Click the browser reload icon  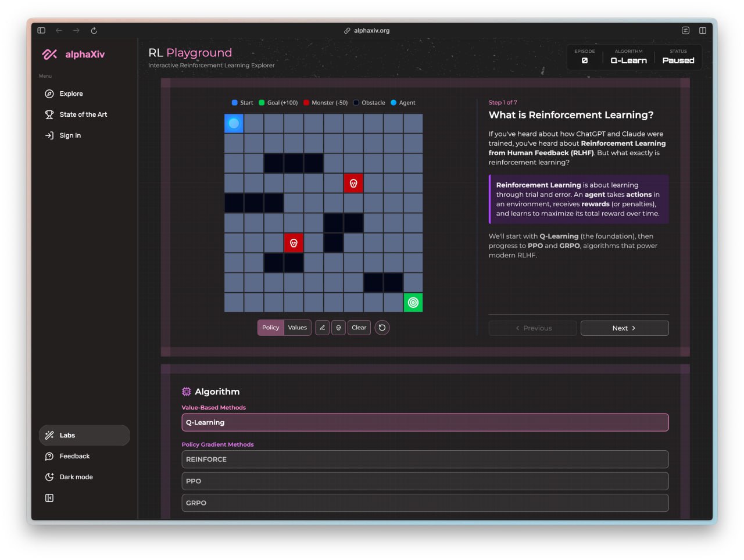coord(94,31)
